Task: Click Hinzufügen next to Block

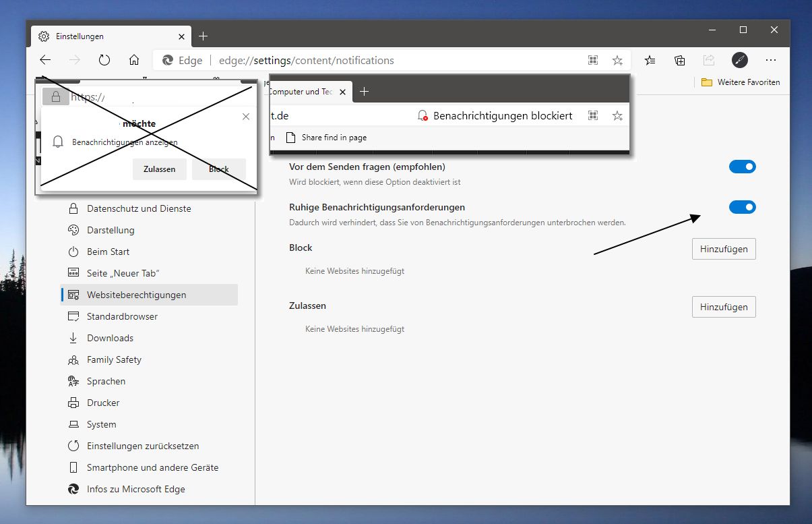Action: point(724,249)
